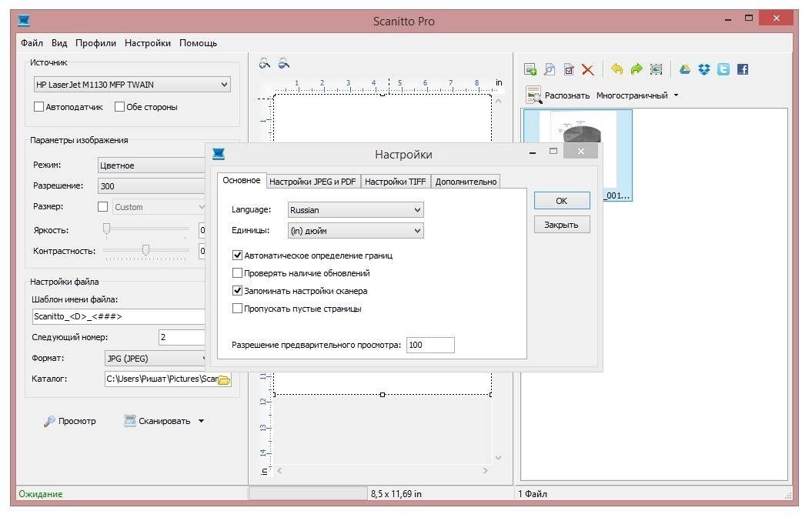The image size is (812, 521).
Task: Uncheck Запоминать настройки сканера
Action: [238, 291]
